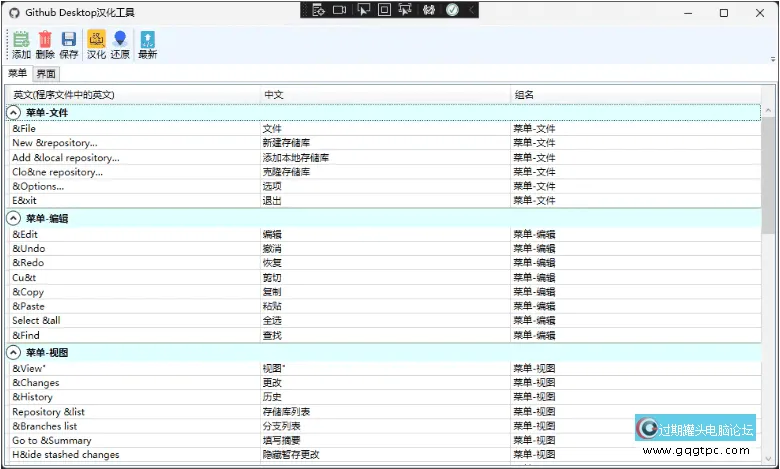Click the scrollbar up arrow

768,110
